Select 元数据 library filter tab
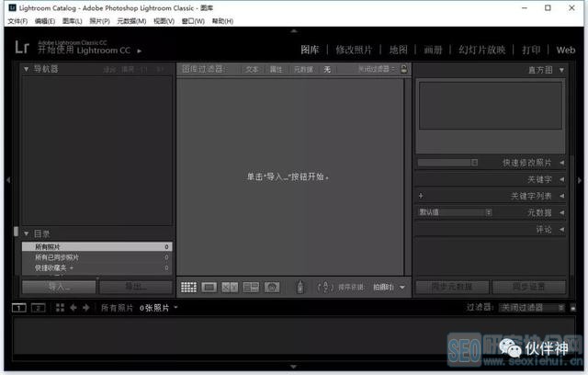 [x=303, y=69]
